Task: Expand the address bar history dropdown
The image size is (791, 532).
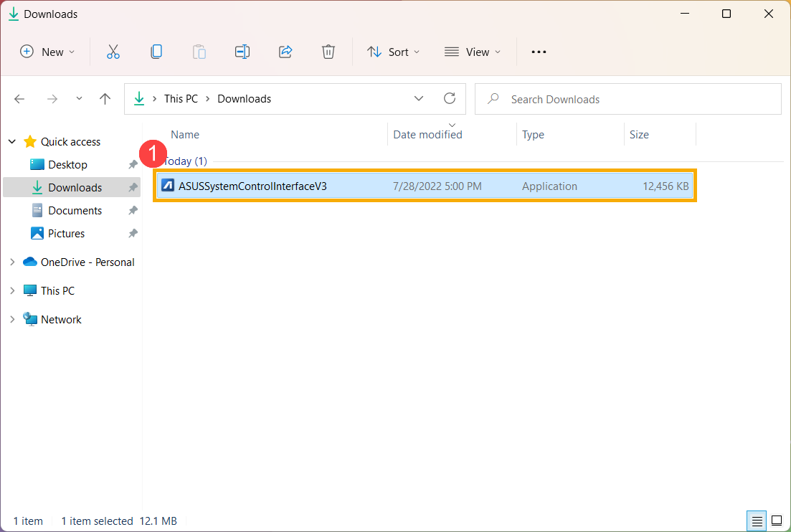Action: 419,98
